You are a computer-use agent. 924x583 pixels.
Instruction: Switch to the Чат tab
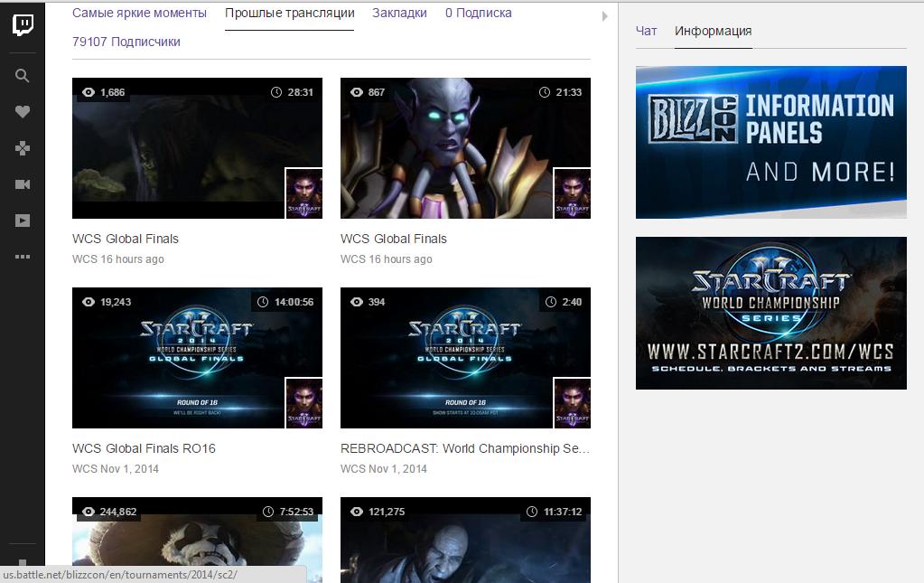coord(646,31)
